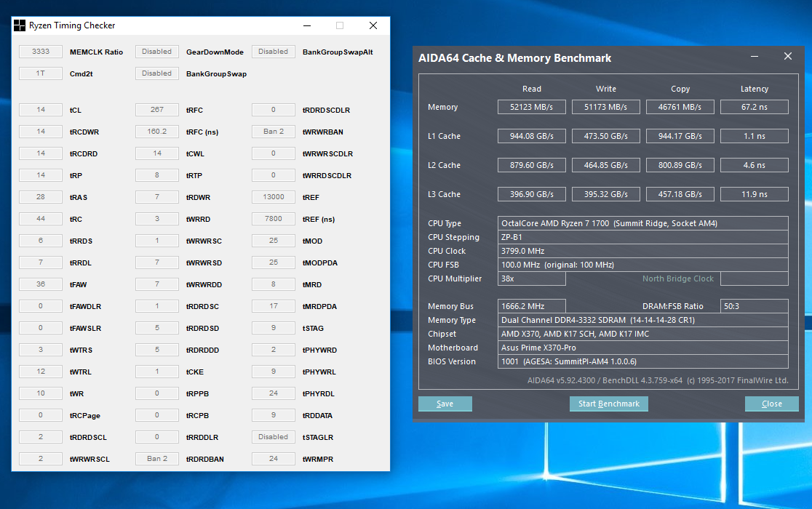Click the tRFC (ns) value 160.2

tap(157, 132)
